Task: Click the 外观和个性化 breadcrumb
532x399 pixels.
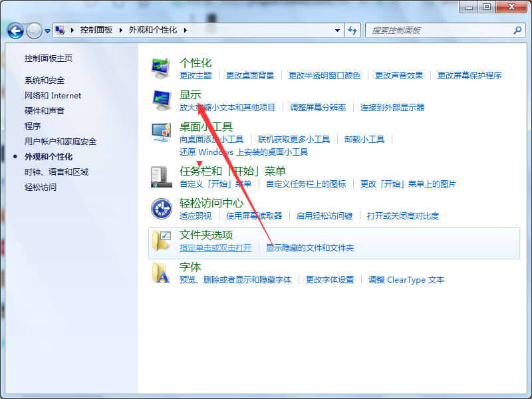Action: pyautogui.click(x=153, y=30)
